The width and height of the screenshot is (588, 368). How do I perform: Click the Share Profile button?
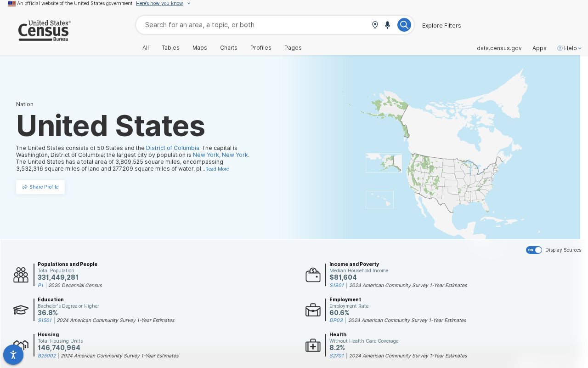40,187
